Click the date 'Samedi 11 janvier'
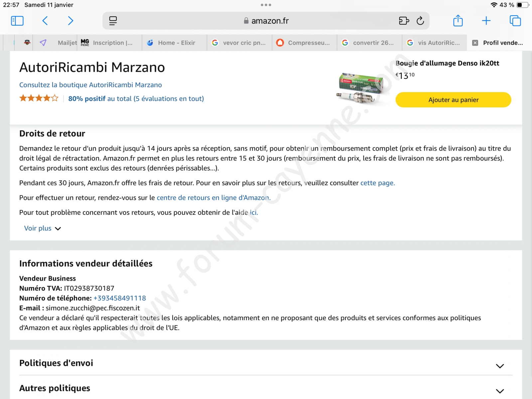 [x=49, y=5]
